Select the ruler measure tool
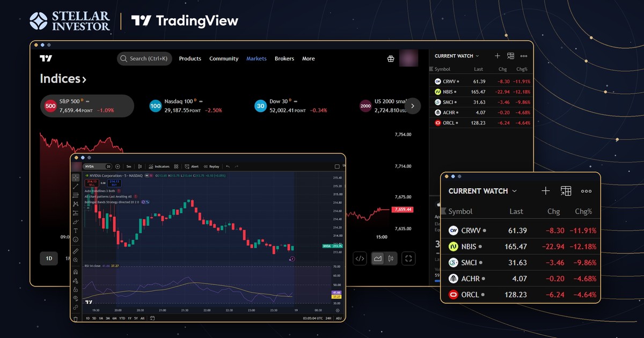 tap(76, 251)
